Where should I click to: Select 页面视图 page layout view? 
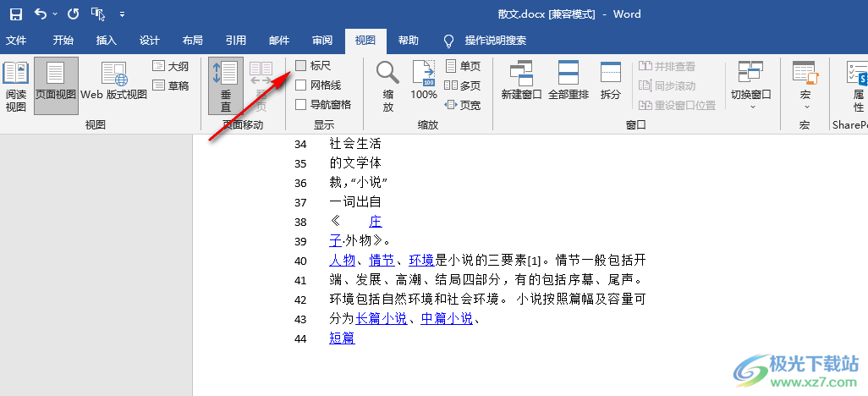56,86
